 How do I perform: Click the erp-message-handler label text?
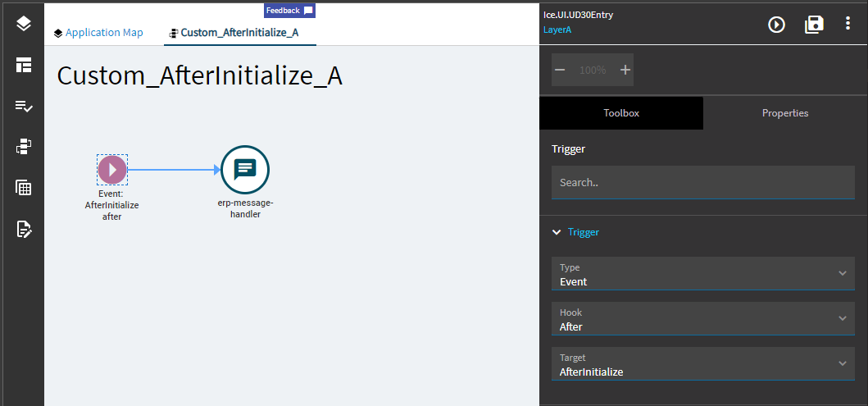coord(245,208)
